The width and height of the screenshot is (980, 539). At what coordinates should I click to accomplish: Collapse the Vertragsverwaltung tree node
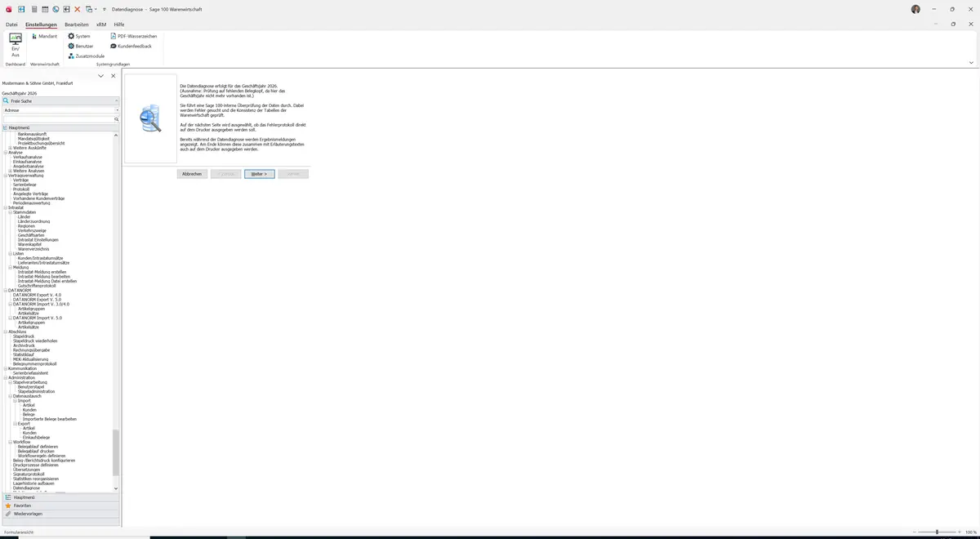[x=6, y=176]
